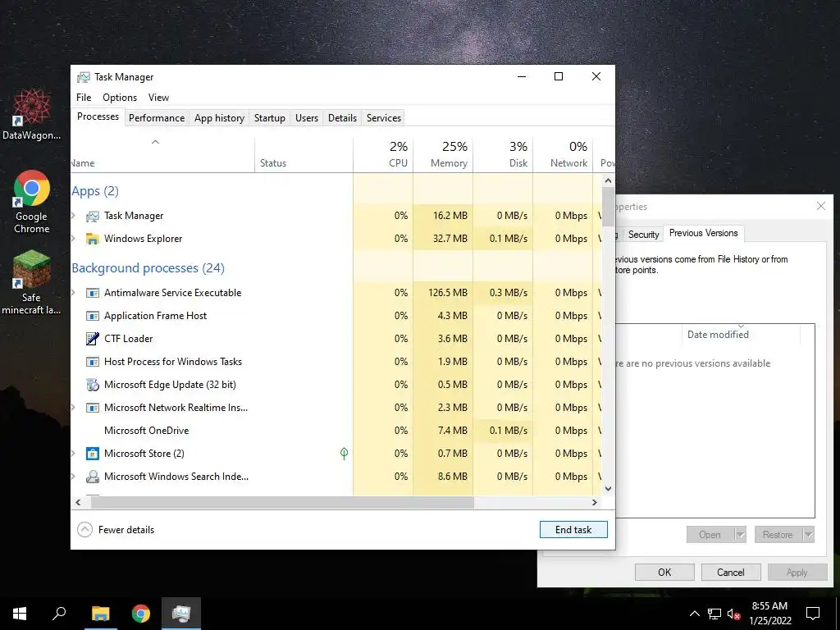Click the taskbar search magnifier
840x630 pixels.
tap(59, 614)
